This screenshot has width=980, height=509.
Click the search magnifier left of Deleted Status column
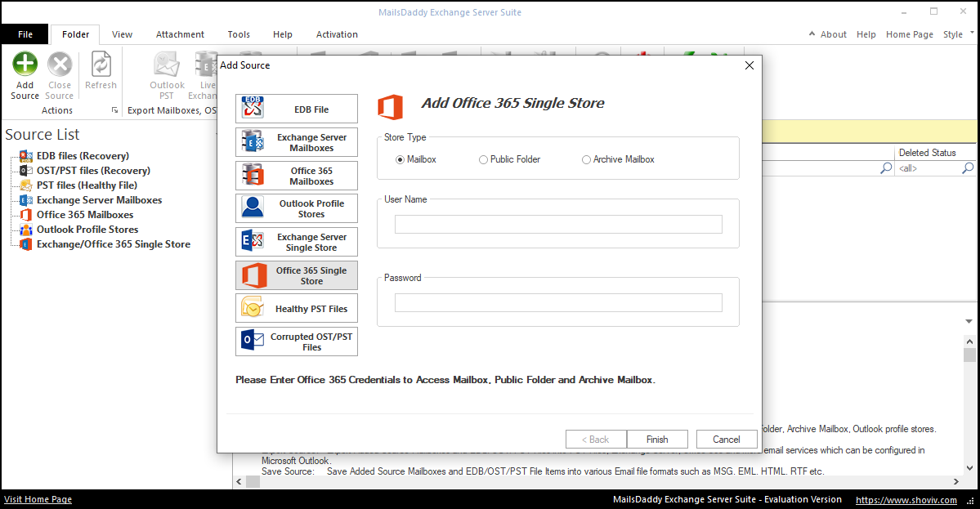886,168
